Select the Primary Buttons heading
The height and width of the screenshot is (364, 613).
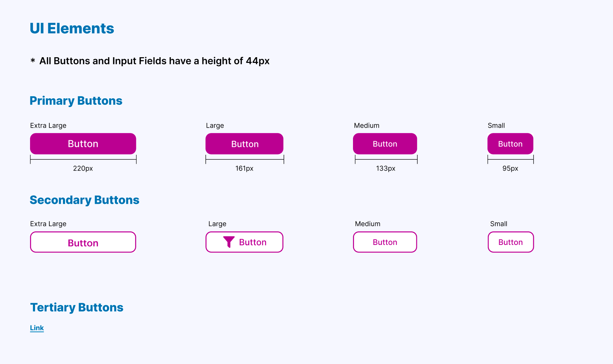coord(76,101)
